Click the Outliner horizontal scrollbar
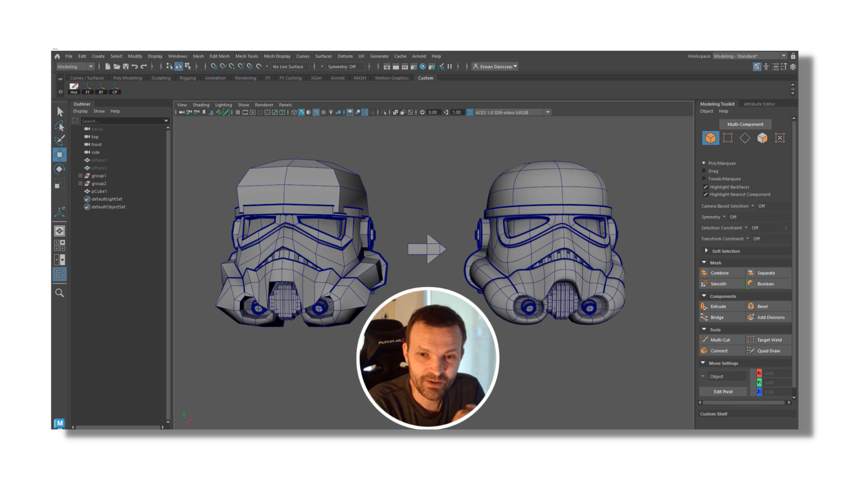Screen dimensions: 868x488 pos(117,427)
